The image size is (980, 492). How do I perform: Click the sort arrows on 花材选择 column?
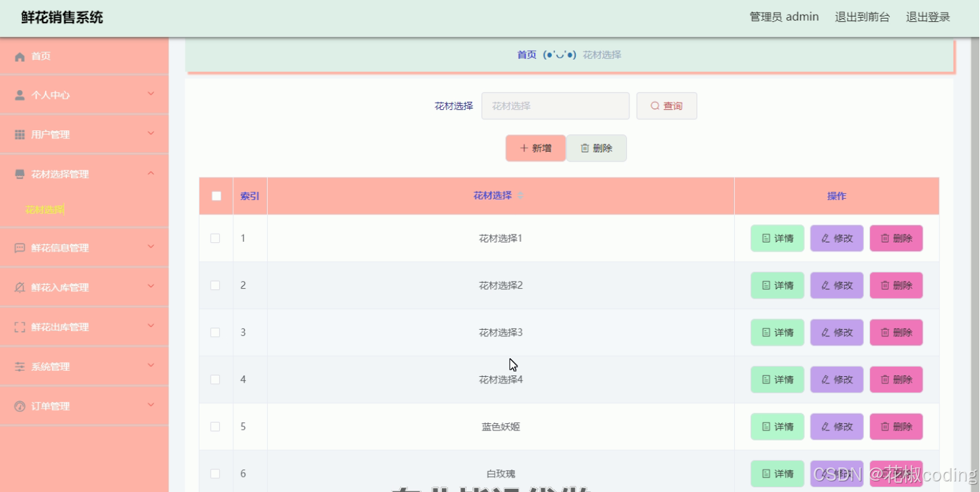pyautogui.click(x=520, y=195)
